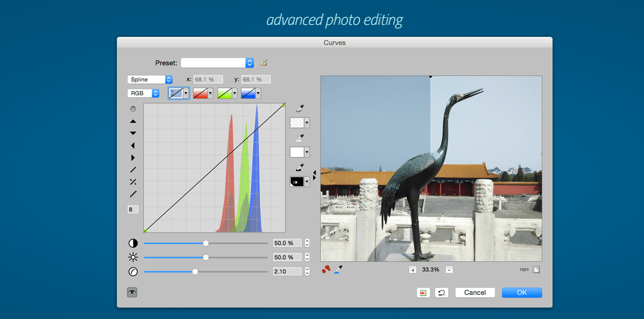The width and height of the screenshot is (644, 319).
Task: Click the zoom in plus button
Action: [412, 270]
